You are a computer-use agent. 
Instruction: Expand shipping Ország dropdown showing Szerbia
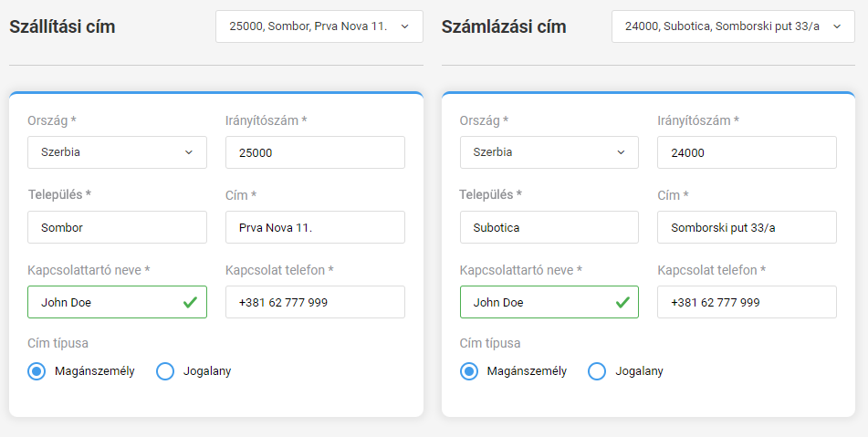pos(118,152)
